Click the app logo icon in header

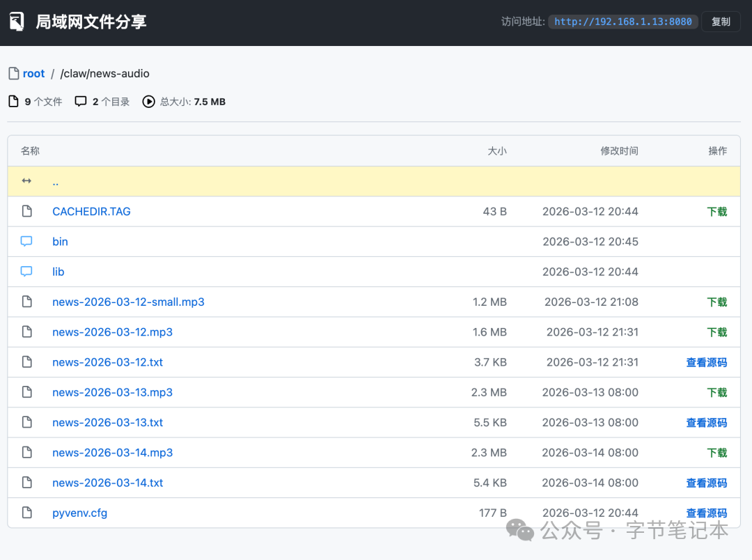(x=17, y=22)
